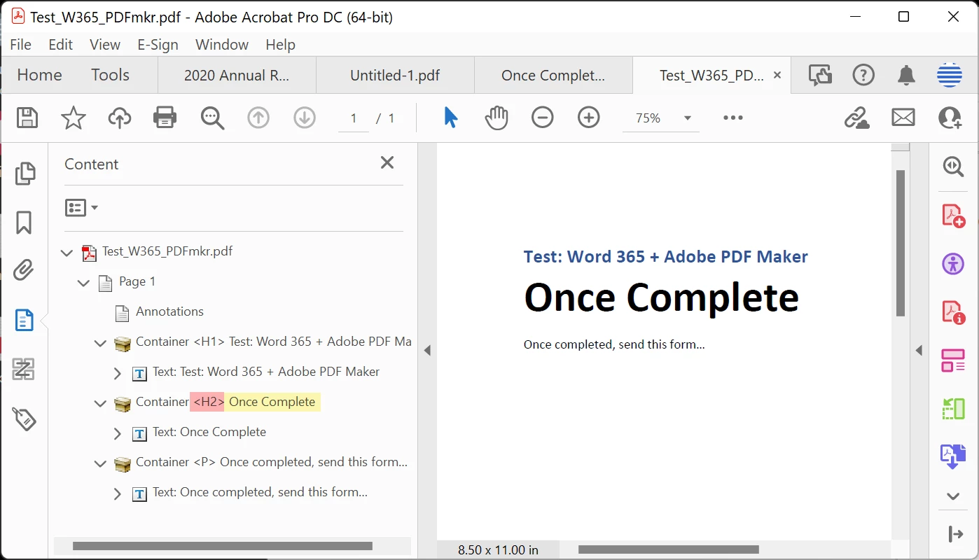Select Content panel icon in sidebar
This screenshot has width=979, height=560.
24,321
